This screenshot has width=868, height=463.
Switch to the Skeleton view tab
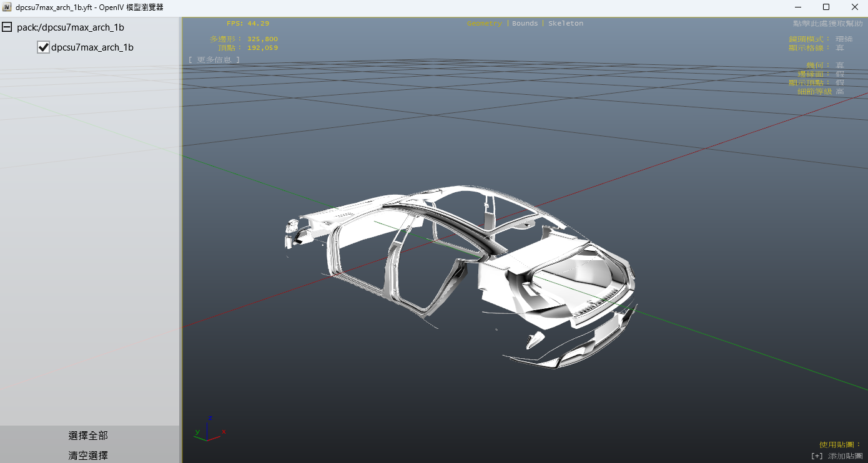[566, 24]
